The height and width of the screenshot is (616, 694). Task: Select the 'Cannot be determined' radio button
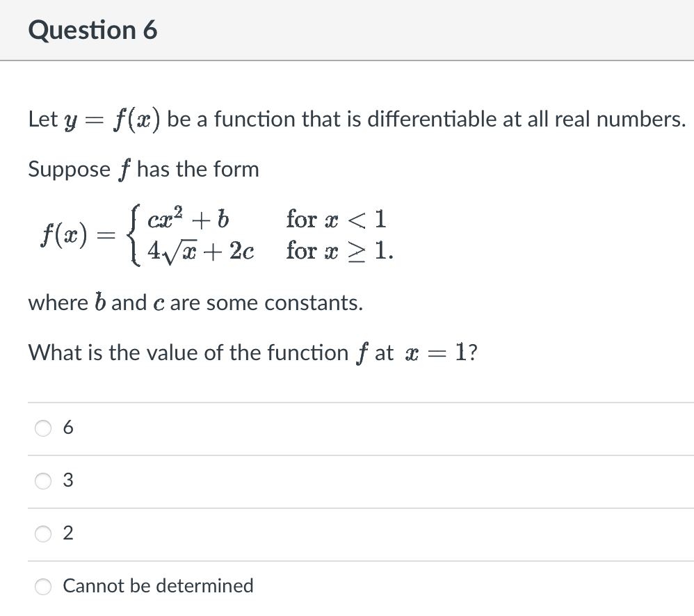43,587
